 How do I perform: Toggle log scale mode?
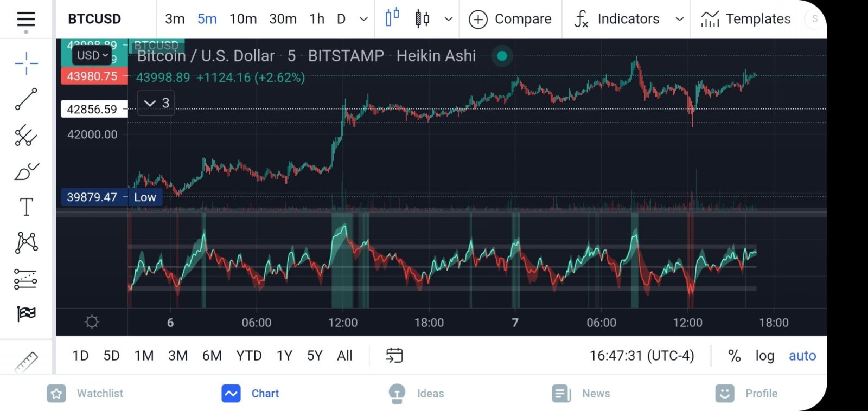pyautogui.click(x=765, y=356)
